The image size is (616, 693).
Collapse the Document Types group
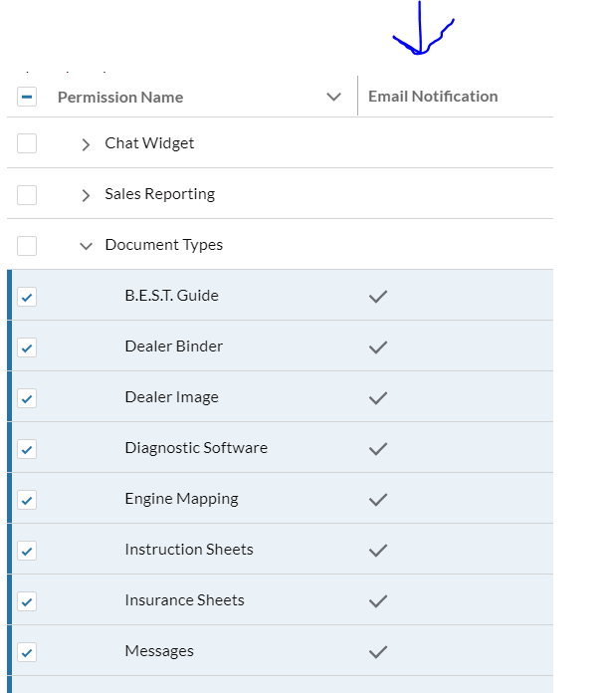[86, 246]
